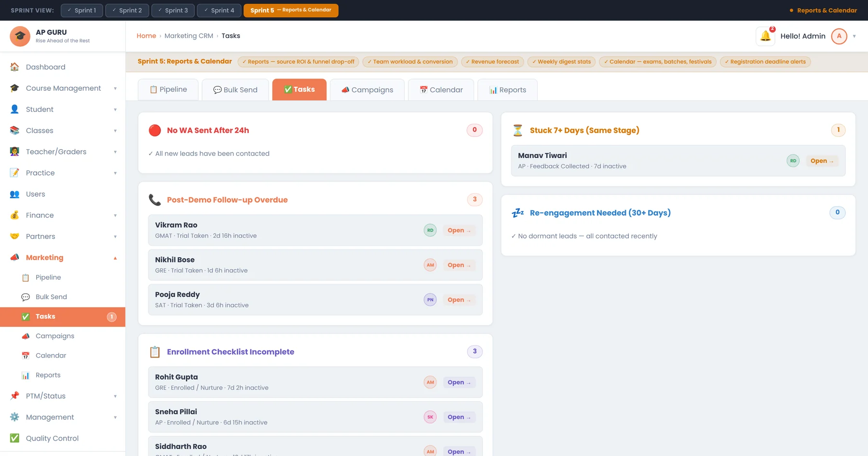Screen dimensions: 868x456
Task: Click the Teacher/Graders icon
Action: click(x=15, y=152)
